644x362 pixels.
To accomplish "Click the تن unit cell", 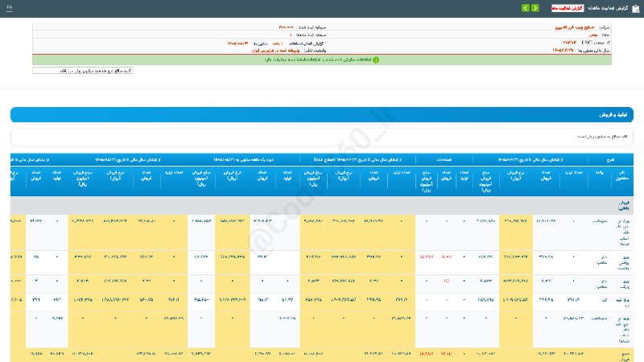I will tap(605, 300).
